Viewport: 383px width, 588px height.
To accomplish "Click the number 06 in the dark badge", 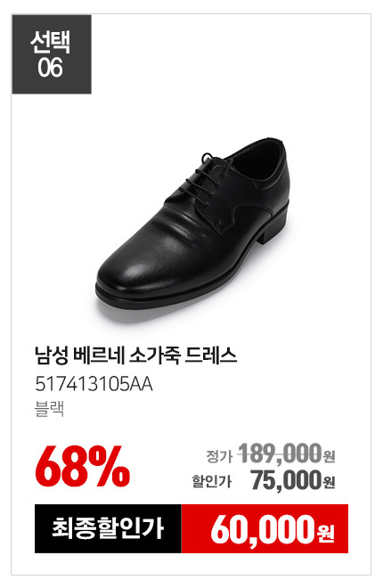I will click(50, 68).
